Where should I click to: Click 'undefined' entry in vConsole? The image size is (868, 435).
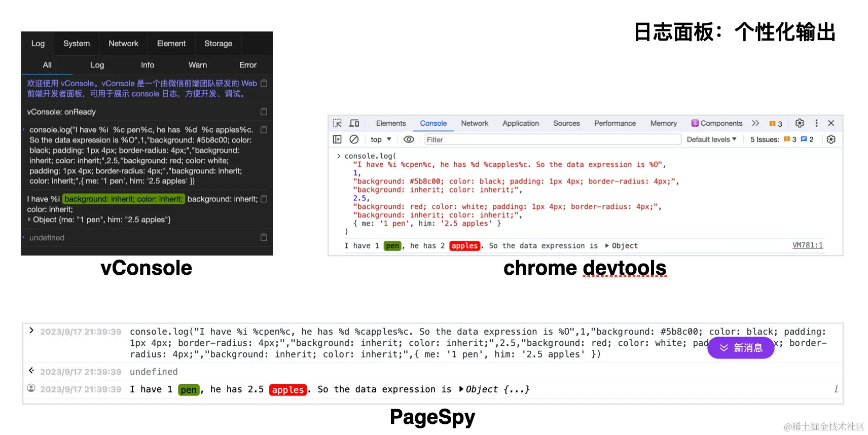[x=47, y=237]
